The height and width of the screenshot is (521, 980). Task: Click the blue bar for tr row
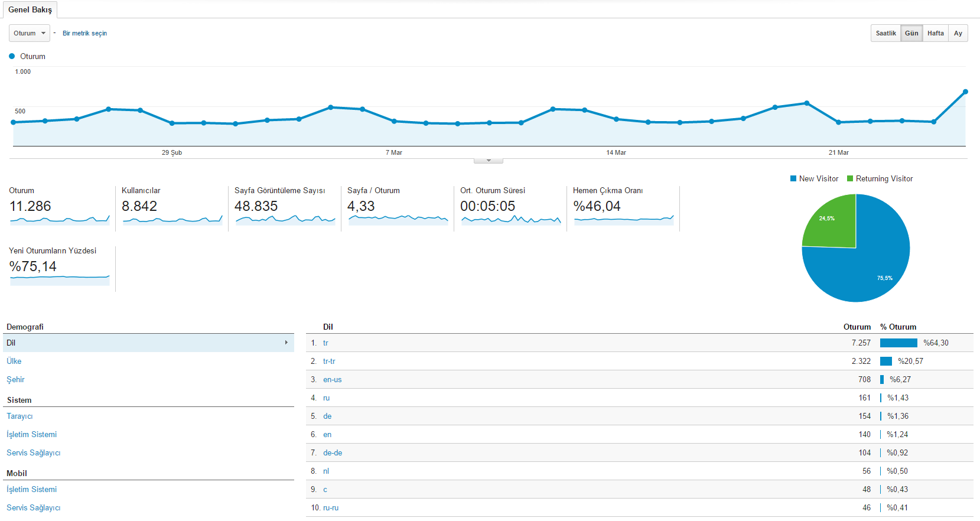point(898,343)
